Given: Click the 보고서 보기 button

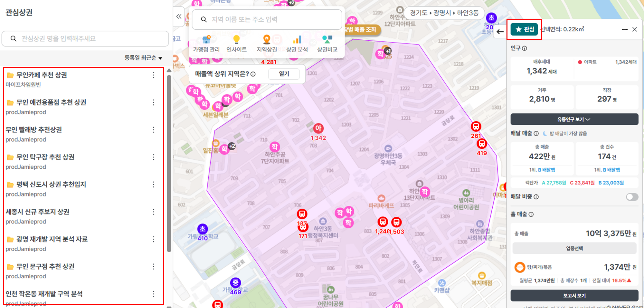Looking at the screenshot, I should (x=574, y=295).
